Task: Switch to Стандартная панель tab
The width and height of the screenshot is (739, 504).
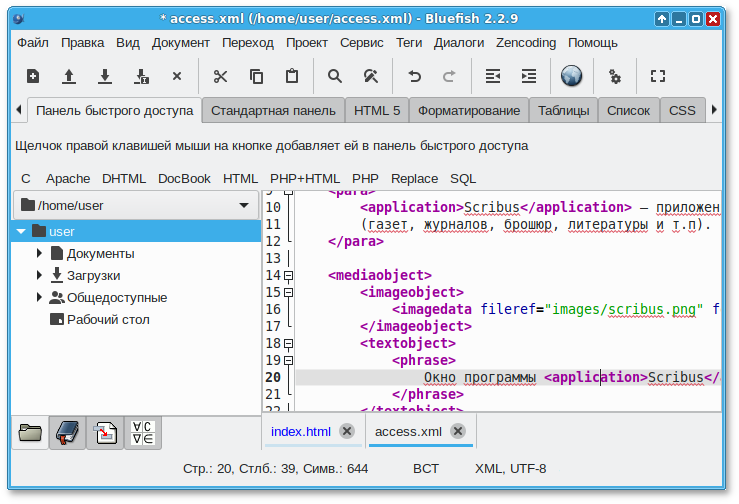Action: [x=273, y=111]
